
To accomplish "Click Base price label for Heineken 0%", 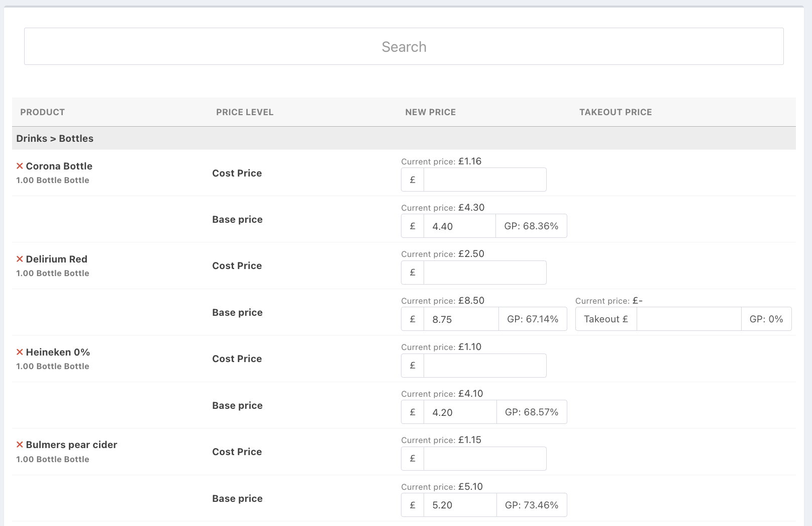I will pyautogui.click(x=237, y=405).
